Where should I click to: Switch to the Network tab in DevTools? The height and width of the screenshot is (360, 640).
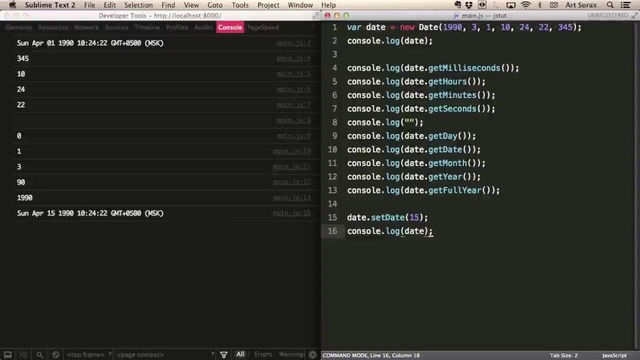pos(87,27)
